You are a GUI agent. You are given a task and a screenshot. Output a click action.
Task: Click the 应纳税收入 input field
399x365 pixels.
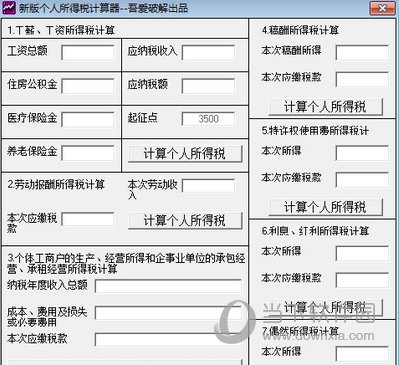pos(208,53)
